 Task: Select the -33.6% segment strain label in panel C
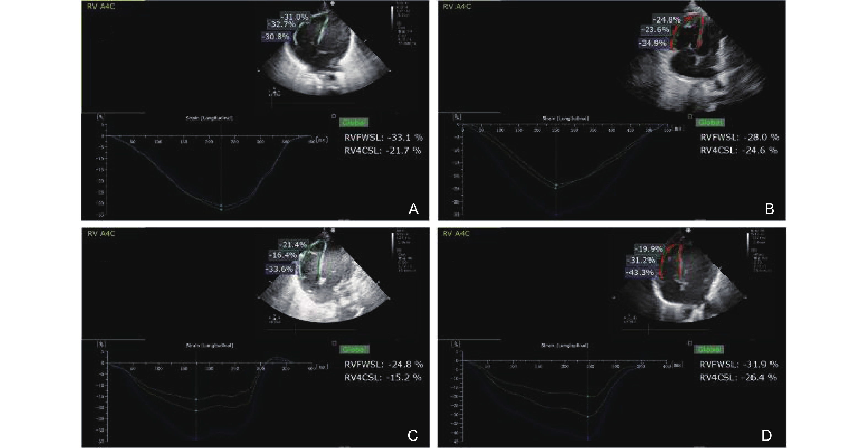(x=279, y=269)
